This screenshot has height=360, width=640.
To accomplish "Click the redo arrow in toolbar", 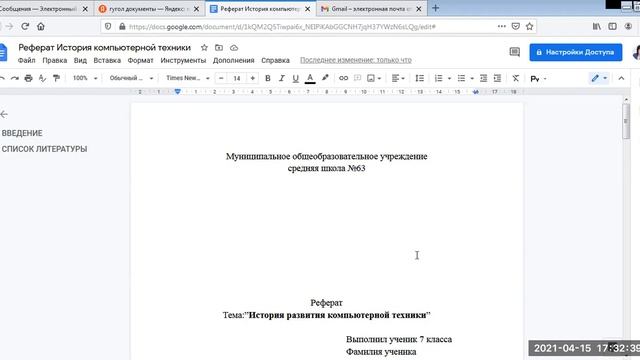I will (x=15, y=78).
